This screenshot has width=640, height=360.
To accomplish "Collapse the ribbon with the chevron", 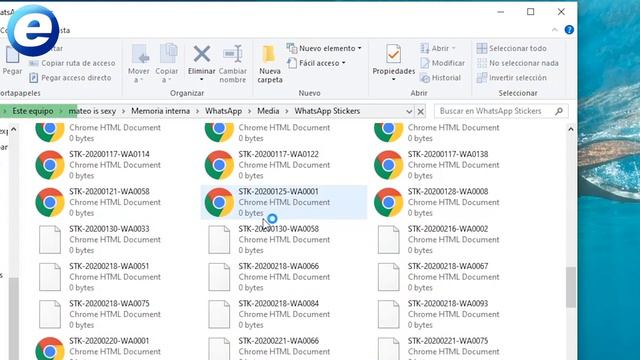I will [x=555, y=30].
